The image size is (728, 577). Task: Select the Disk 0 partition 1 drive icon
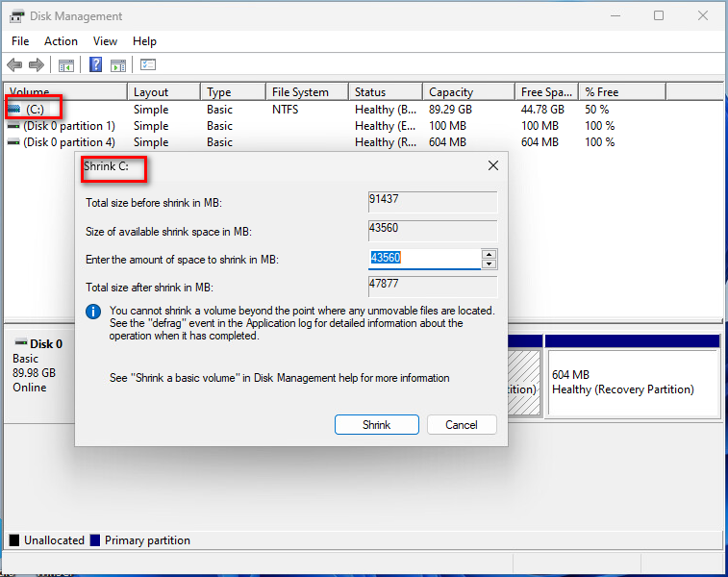coord(13,126)
